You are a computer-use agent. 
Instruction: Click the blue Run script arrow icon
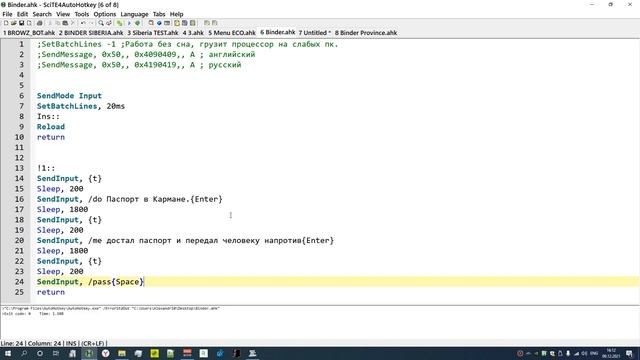click(129, 23)
